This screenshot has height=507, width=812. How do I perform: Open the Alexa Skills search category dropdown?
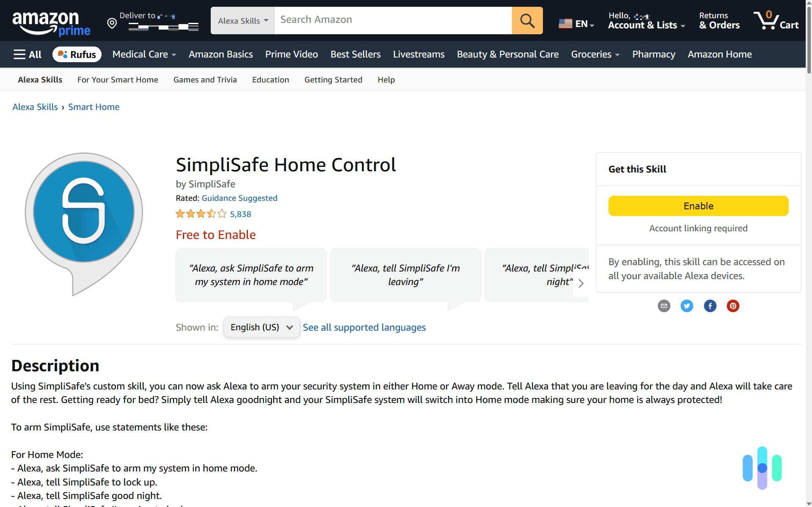(242, 20)
